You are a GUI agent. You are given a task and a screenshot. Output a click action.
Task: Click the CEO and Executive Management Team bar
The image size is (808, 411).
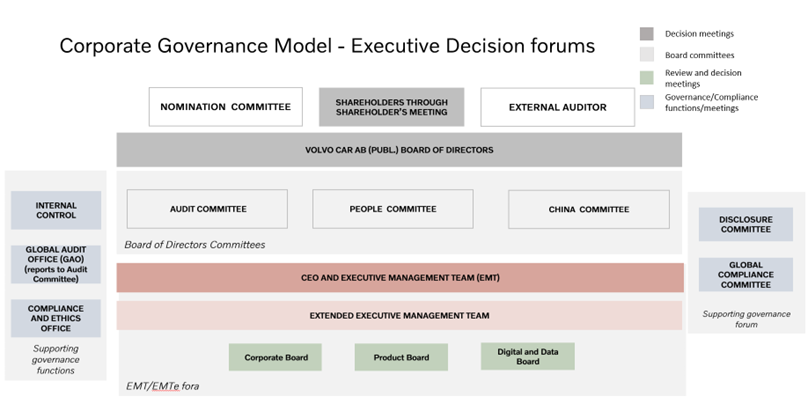coord(399,278)
